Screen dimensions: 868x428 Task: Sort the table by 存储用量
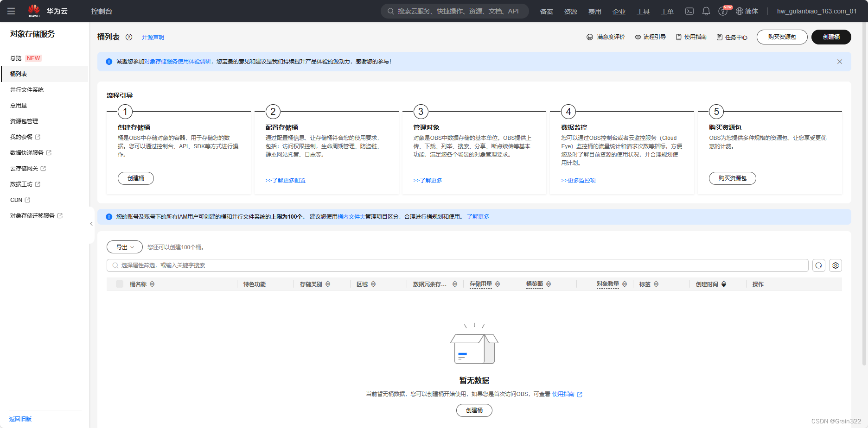coord(498,284)
